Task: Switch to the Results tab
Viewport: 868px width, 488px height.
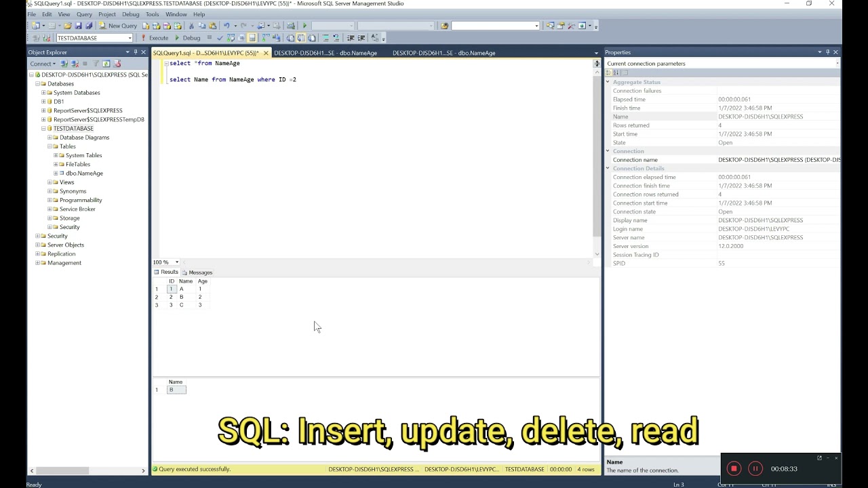Action: pos(166,272)
